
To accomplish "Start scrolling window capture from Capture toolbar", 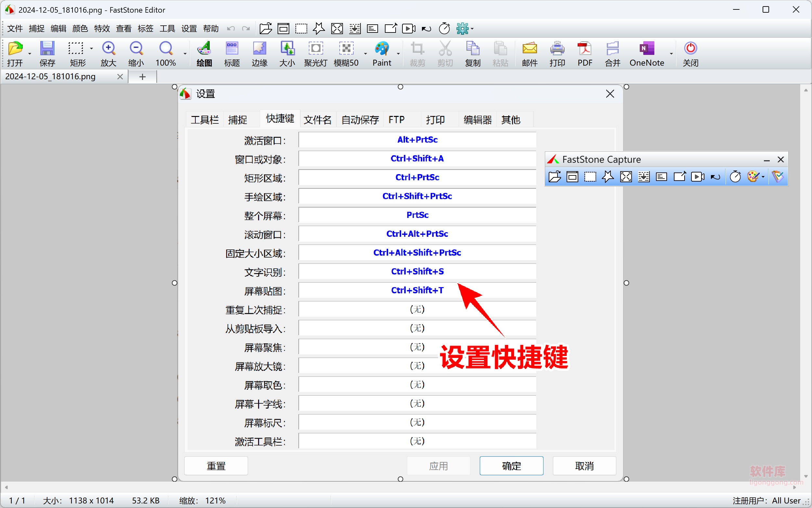I will (x=644, y=176).
